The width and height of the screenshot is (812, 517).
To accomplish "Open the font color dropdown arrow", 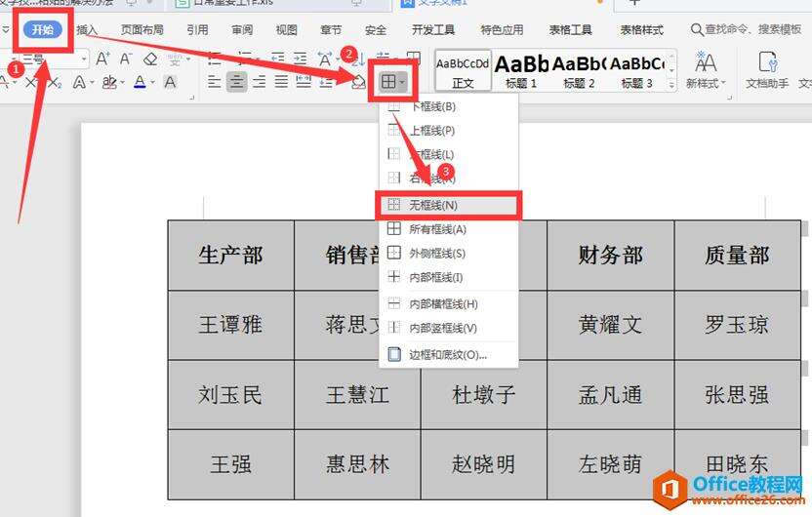I will (153, 82).
